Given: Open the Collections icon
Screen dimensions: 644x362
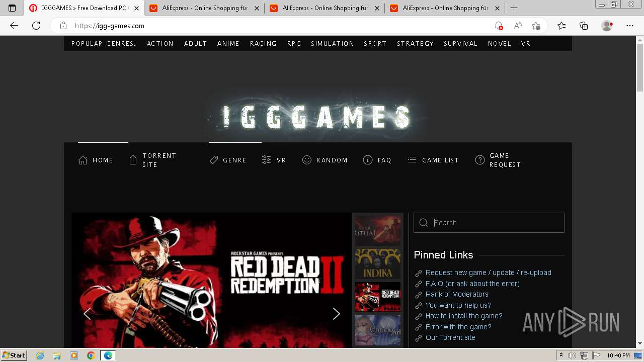Looking at the screenshot, I should (584, 26).
